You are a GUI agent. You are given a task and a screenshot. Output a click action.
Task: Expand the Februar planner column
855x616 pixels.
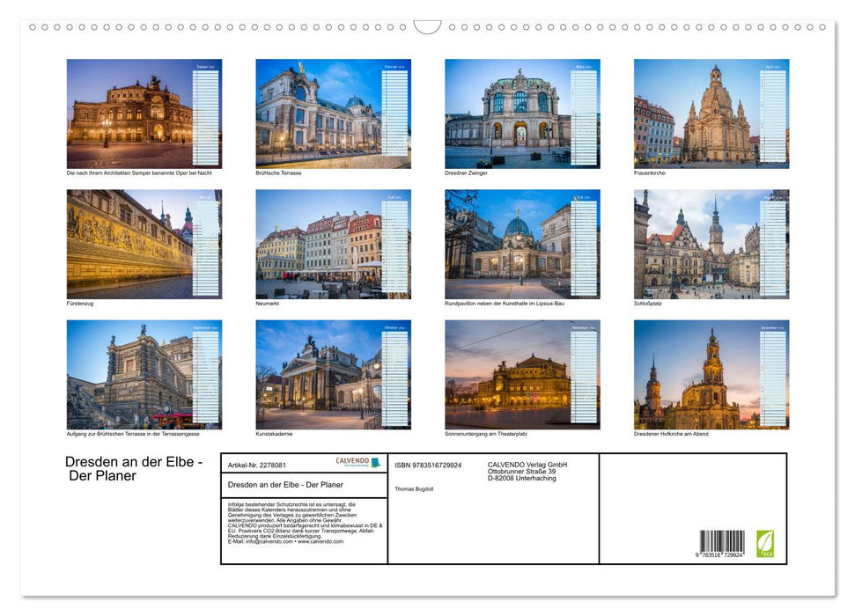[394, 114]
